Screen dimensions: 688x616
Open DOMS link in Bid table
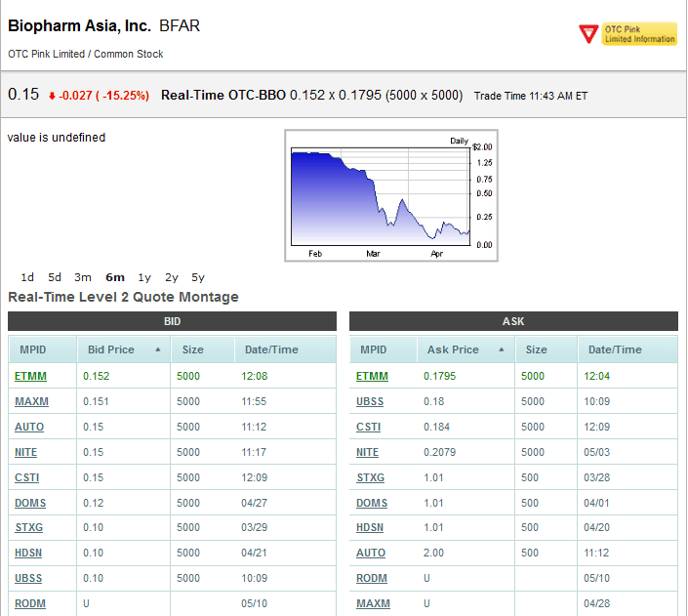point(30,503)
